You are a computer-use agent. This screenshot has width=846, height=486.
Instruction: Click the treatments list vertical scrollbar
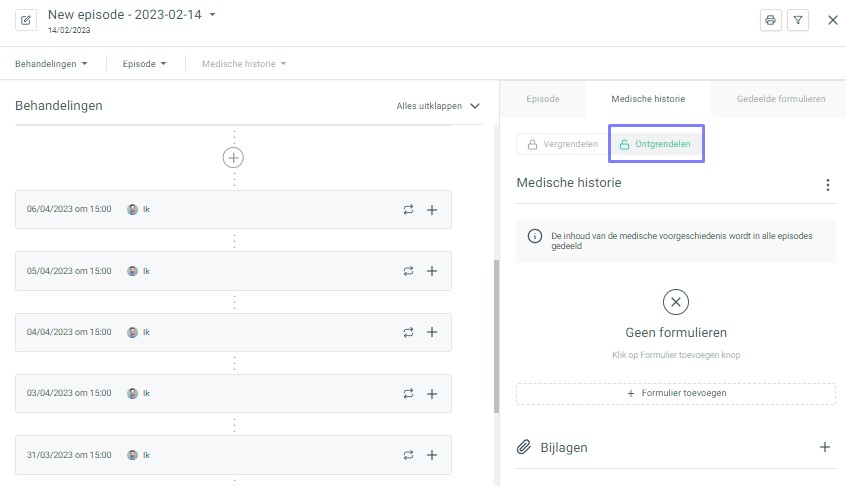point(496,336)
